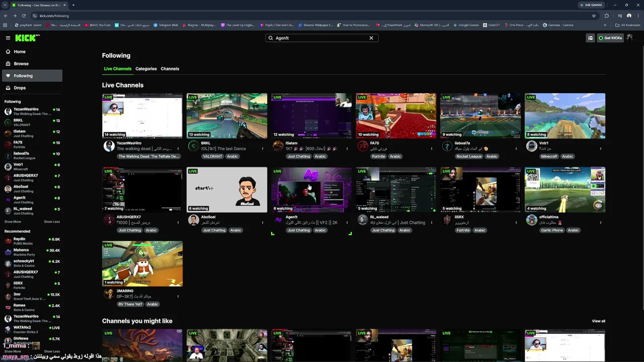Click the search box containing Agen1t
Viewport: 644px width, 362px height.
(x=322, y=38)
